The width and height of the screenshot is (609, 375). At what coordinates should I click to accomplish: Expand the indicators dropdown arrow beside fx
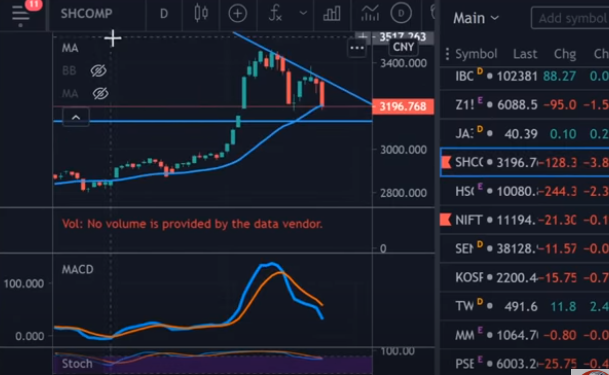[x=303, y=13]
